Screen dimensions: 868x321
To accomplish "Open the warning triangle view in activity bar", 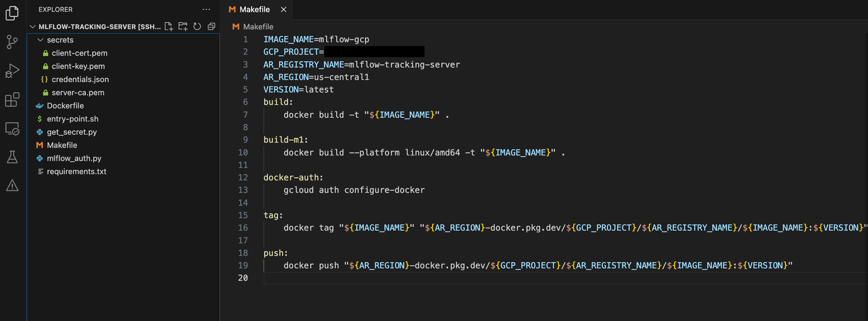I will click(12, 186).
